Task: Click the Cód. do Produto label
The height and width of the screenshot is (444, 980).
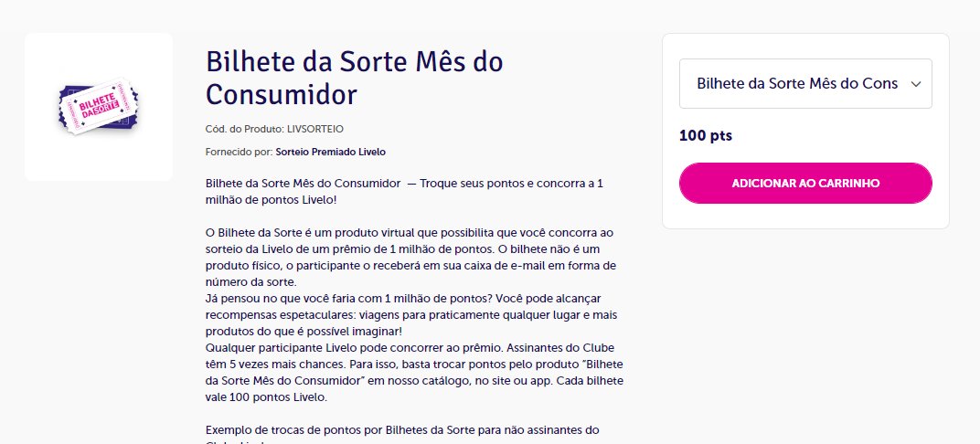Action: pyautogui.click(x=245, y=129)
